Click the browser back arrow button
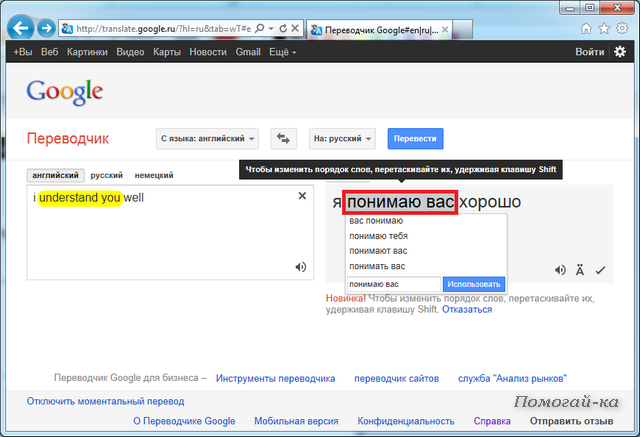 coord(20,28)
